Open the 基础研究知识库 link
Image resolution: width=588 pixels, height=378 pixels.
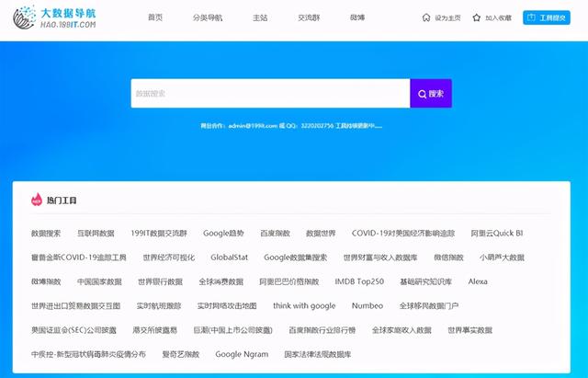[425, 281]
